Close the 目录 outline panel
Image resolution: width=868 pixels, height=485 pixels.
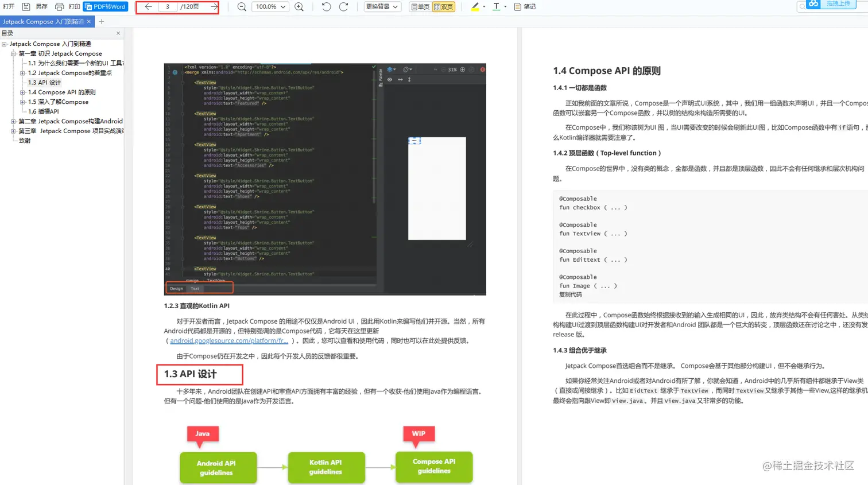pos(118,33)
